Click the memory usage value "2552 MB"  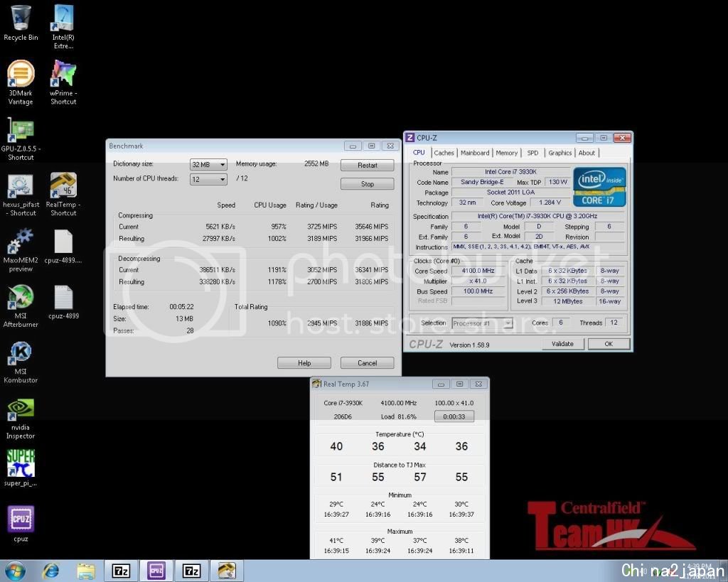click(x=316, y=164)
